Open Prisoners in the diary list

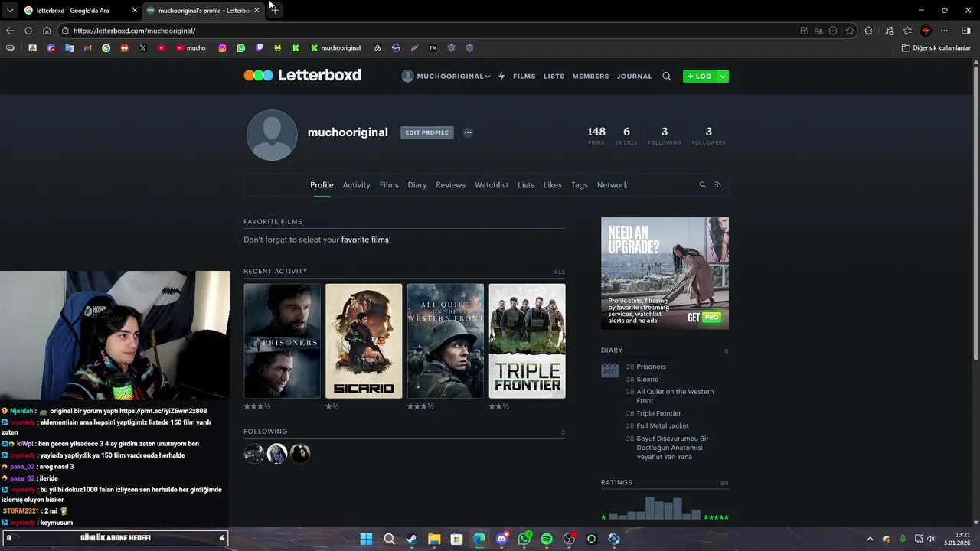pos(652,367)
